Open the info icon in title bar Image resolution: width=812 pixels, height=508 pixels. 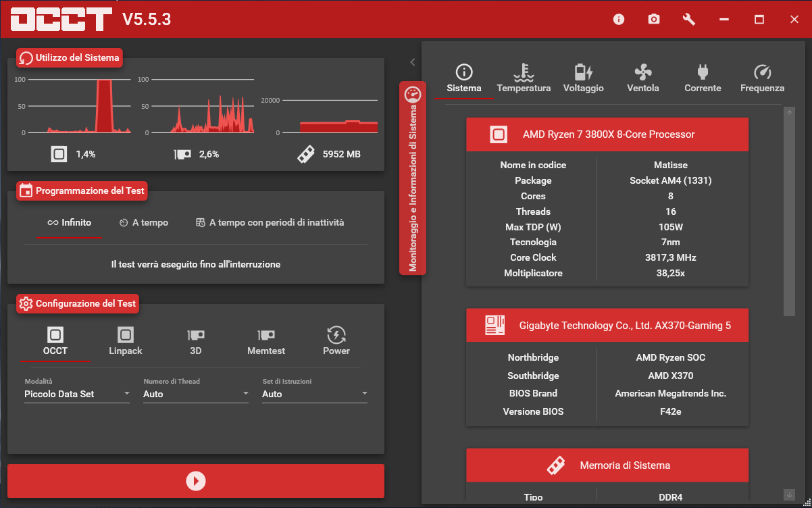point(619,20)
